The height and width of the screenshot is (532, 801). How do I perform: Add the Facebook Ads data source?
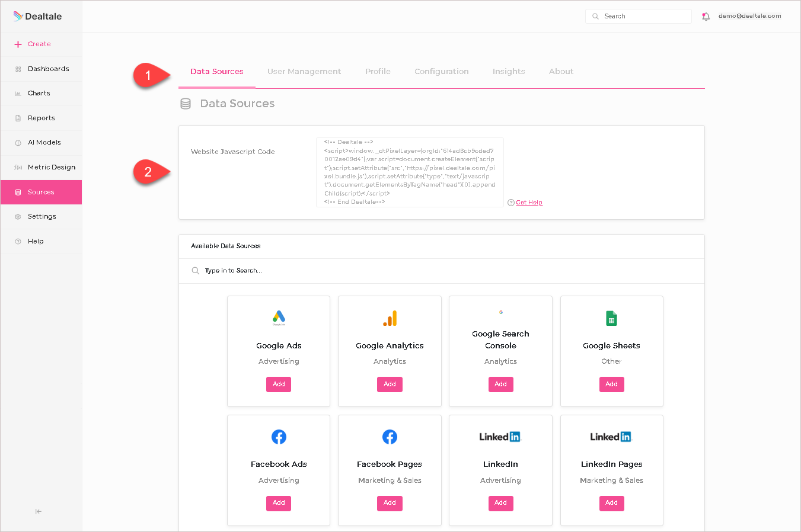click(279, 503)
